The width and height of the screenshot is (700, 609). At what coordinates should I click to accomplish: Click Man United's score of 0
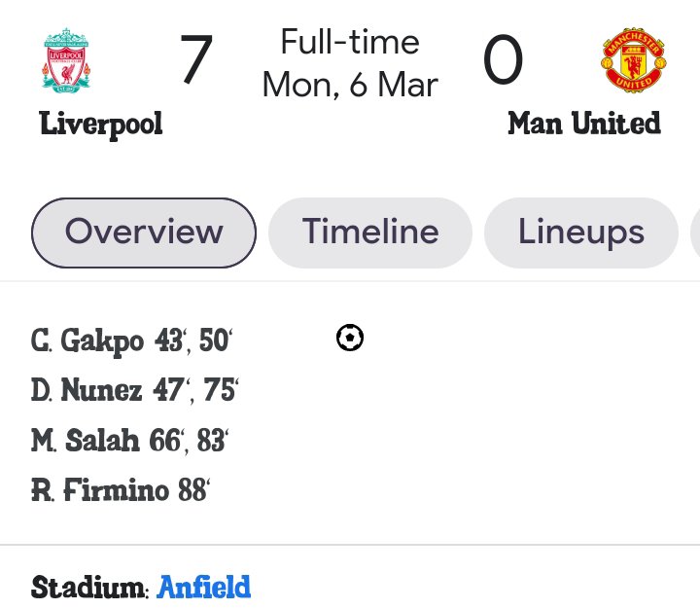click(x=503, y=60)
